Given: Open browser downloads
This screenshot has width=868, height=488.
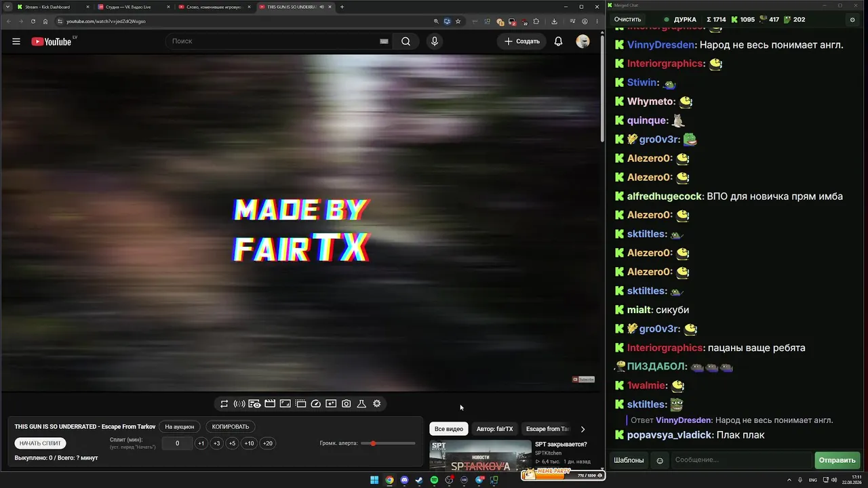Looking at the screenshot, I should coord(554,21).
